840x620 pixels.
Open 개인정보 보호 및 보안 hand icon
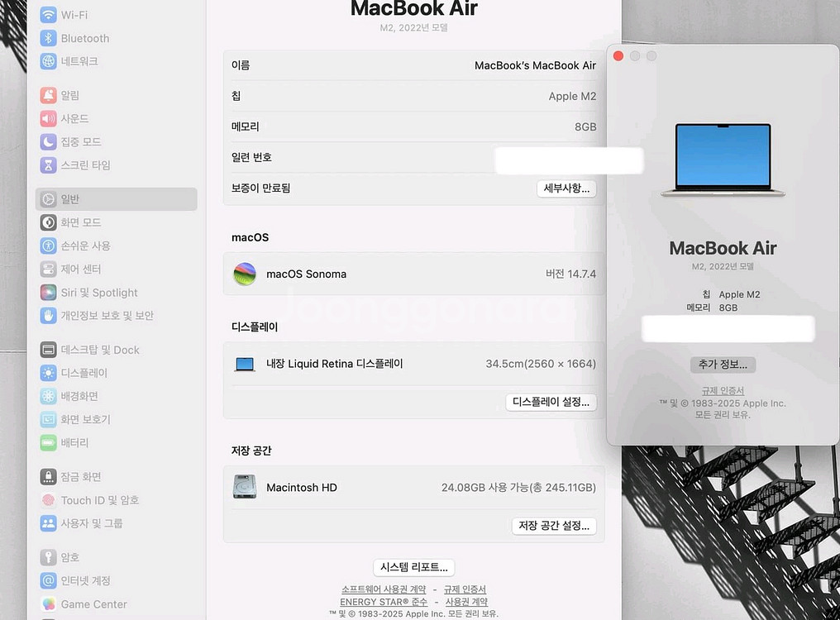[x=48, y=316]
